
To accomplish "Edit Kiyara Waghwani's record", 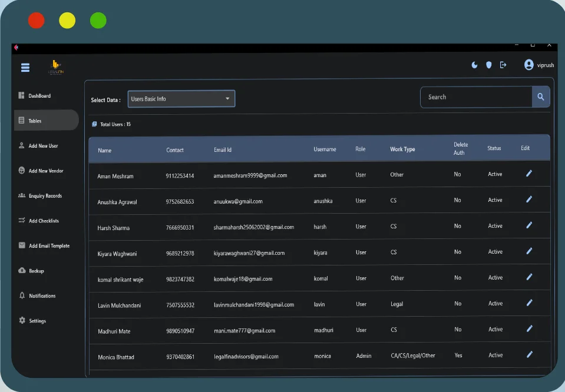I will coord(529,251).
